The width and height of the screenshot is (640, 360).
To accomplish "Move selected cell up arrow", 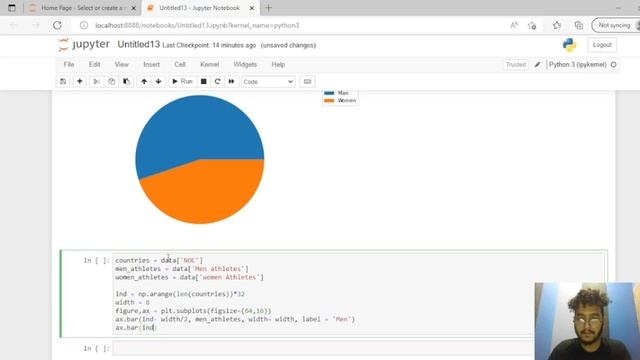I will [144, 82].
